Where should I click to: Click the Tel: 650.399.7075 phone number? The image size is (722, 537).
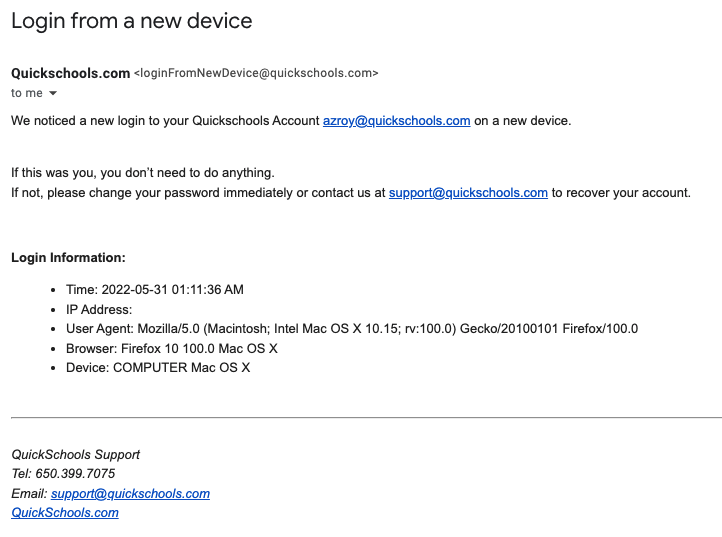click(63, 474)
